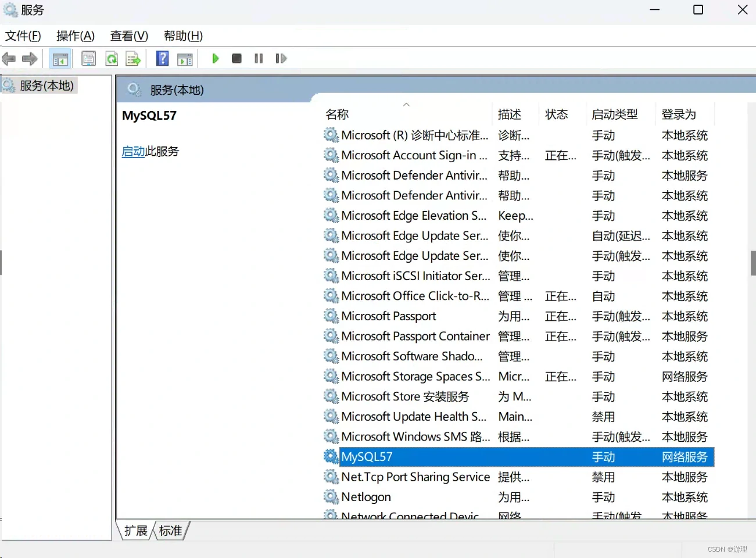Open the 操作(A) menu
This screenshot has height=558, width=756.
[x=76, y=36]
